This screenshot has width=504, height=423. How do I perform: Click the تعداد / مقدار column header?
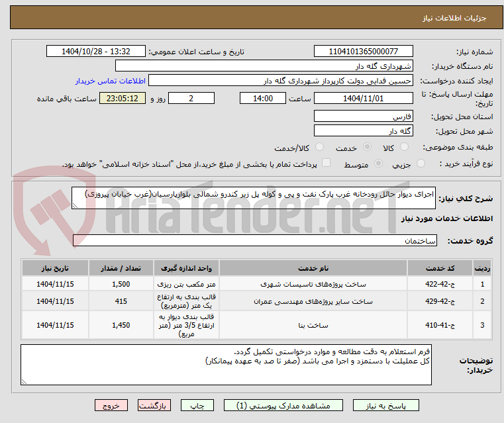pos(121,268)
